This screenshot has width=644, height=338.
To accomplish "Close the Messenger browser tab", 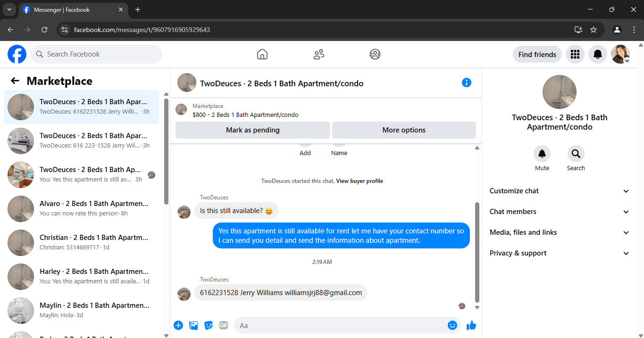I will (121, 9).
